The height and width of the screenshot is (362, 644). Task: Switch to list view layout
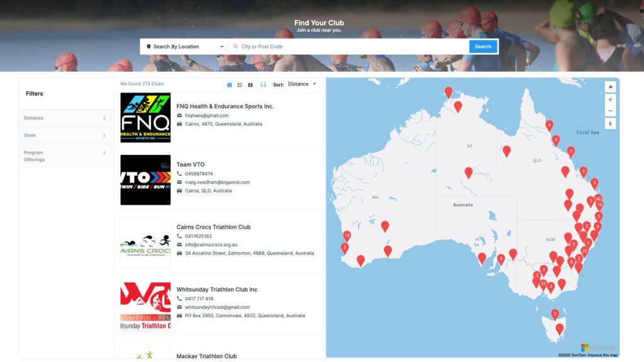[240, 85]
